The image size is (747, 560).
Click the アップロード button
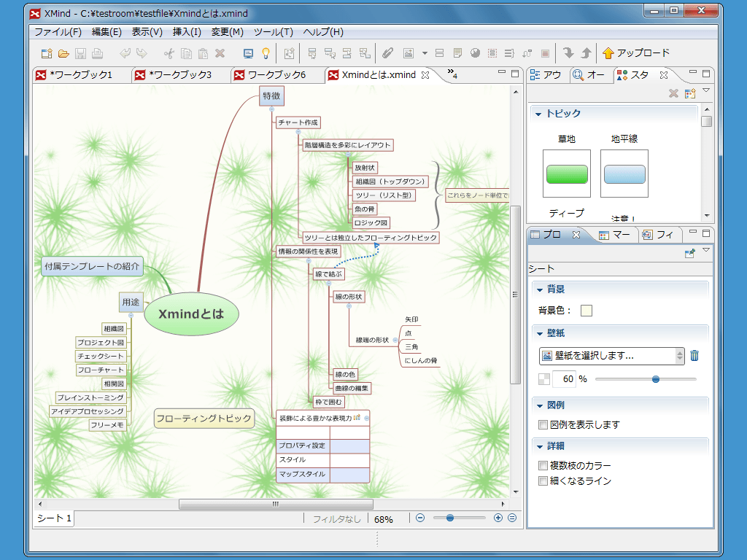coord(635,53)
